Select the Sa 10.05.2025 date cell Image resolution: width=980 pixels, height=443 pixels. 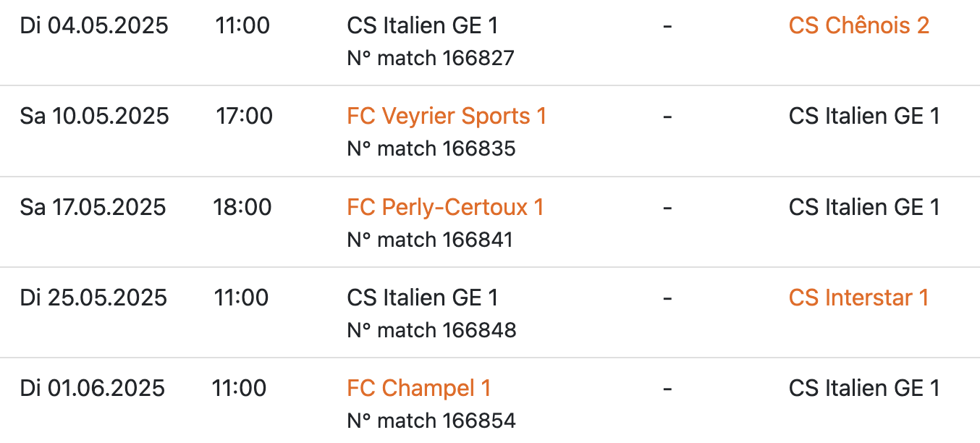tap(94, 117)
